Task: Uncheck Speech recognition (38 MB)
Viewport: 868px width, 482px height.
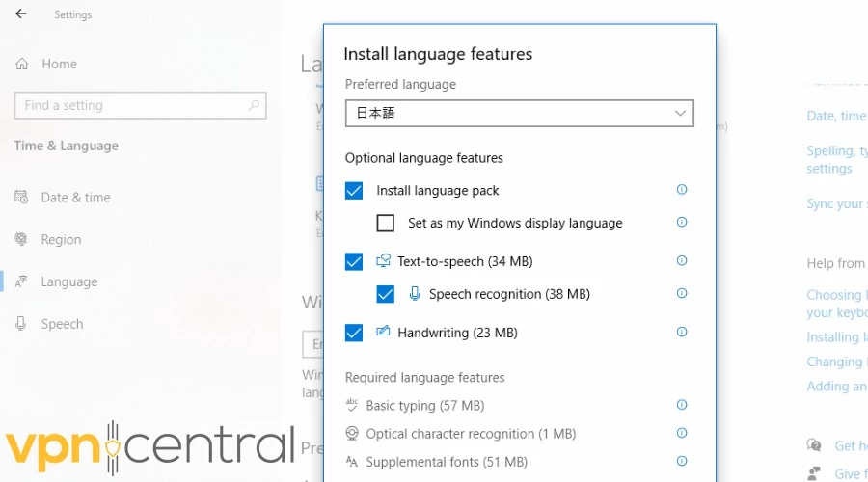Action: pos(385,294)
